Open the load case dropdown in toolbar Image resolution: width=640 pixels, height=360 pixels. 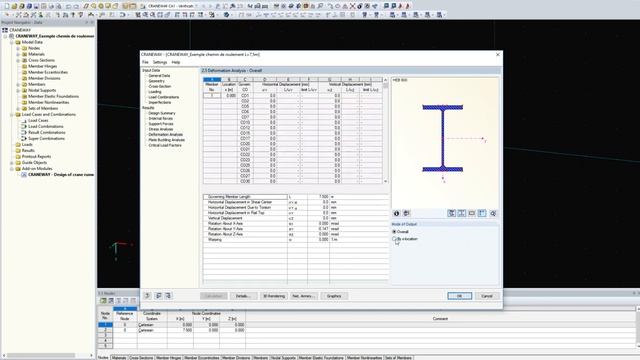[196, 6]
